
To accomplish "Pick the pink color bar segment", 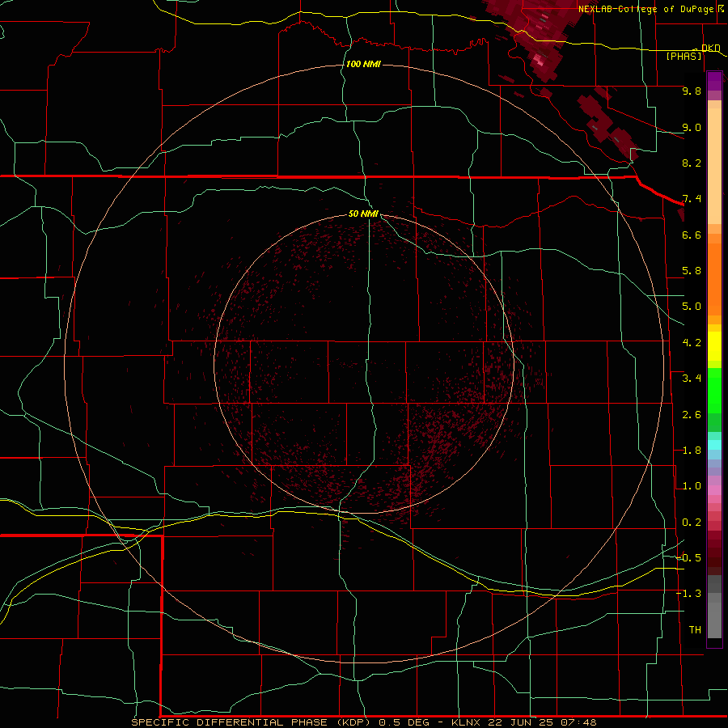I will pos(714,490).
